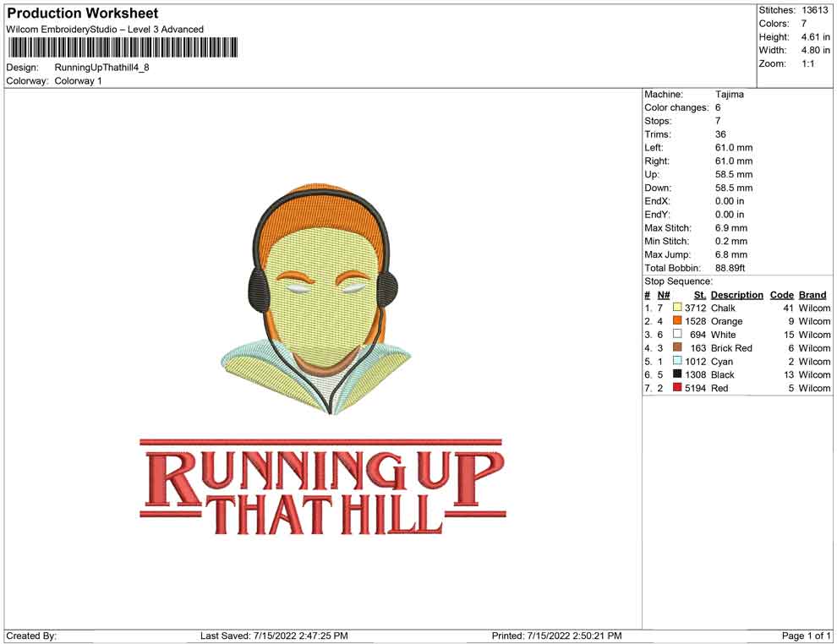
Task: Click the Black color swatch
Action: (x=677, y=374)
